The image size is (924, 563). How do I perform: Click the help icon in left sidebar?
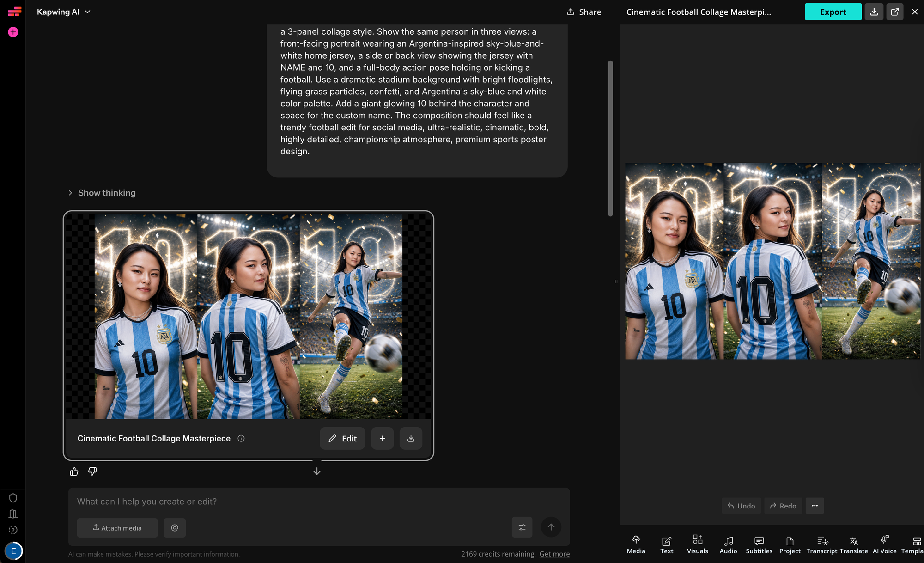click(13, 530)
